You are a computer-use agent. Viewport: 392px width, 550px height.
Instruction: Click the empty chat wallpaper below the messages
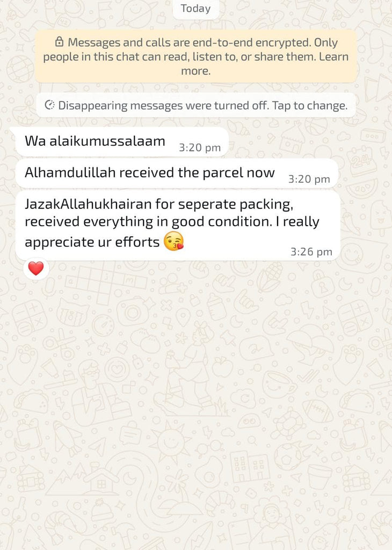tap(195, 403)
